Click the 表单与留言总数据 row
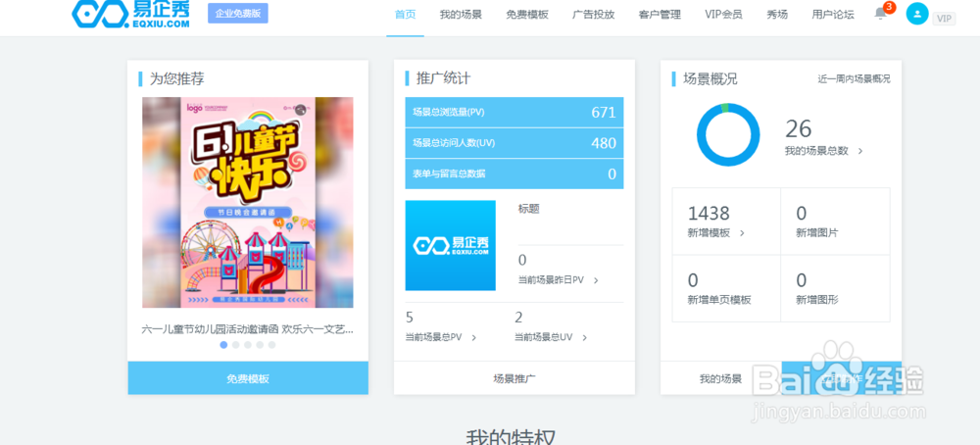 click(514, 173)
